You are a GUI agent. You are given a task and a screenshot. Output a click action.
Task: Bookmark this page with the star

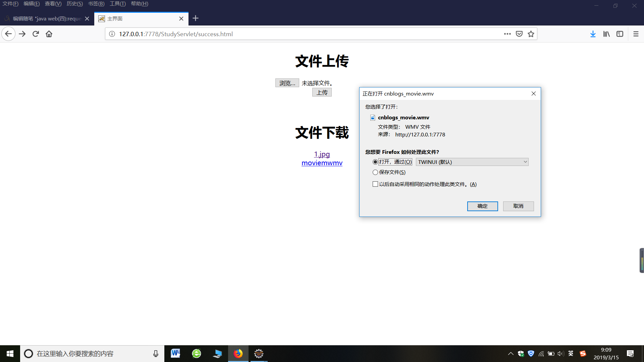click(x=531, y=34)
